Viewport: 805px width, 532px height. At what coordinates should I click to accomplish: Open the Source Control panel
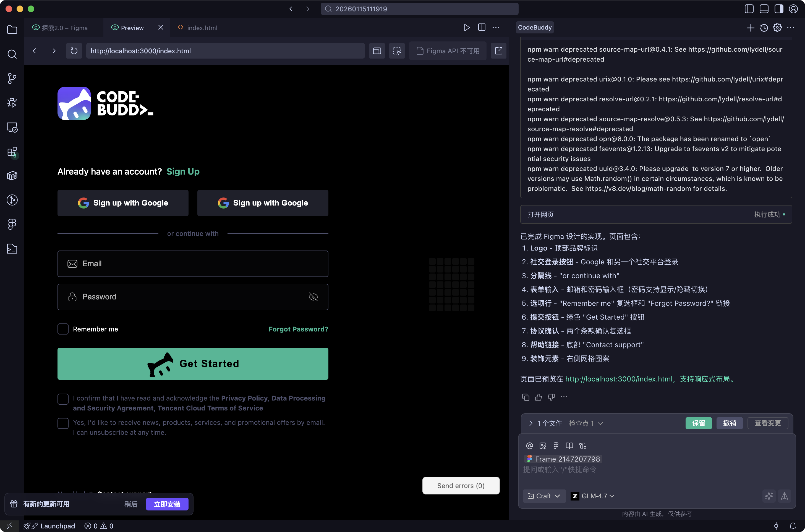12,78
